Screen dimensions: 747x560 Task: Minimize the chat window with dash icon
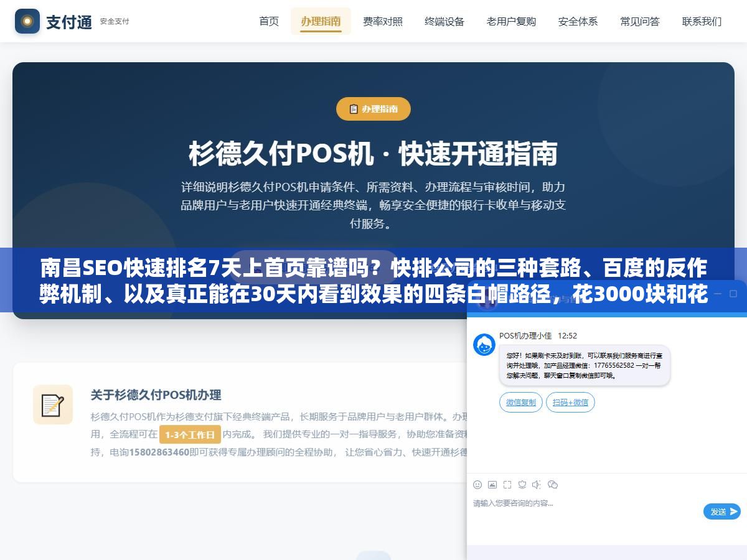click(716, 294)
